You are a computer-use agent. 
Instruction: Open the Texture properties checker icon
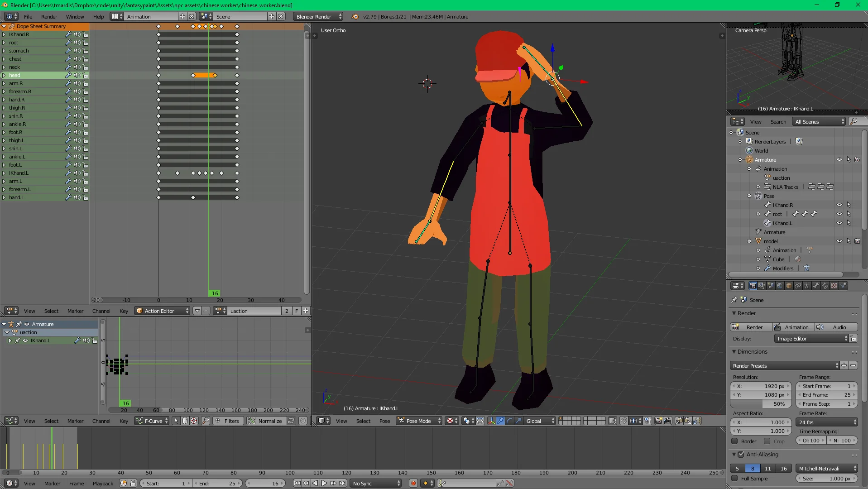click(x=834, y=286)
